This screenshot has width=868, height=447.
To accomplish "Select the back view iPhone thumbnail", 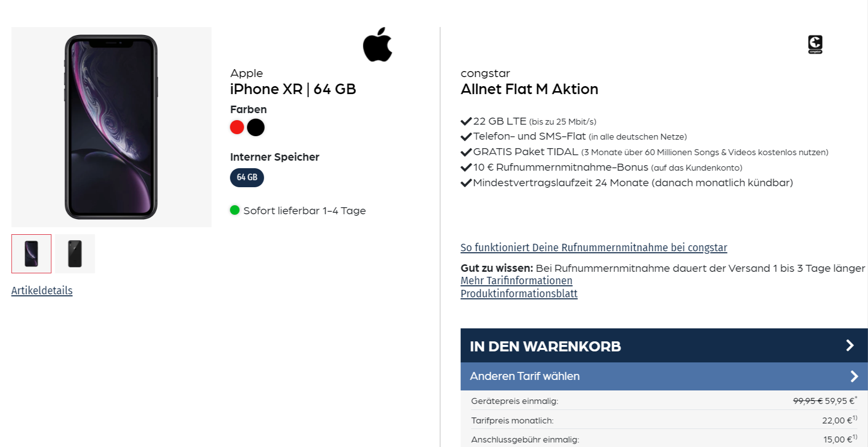I will [75, 254].
